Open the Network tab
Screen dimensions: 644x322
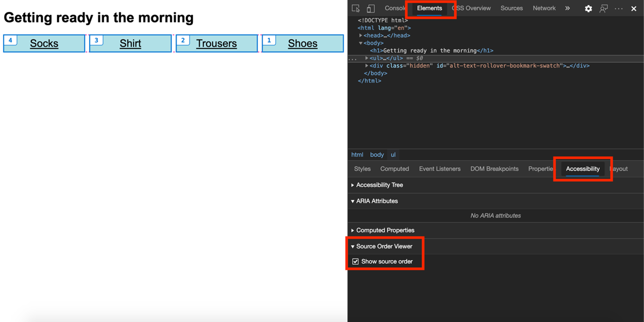(x=544, y=8)
